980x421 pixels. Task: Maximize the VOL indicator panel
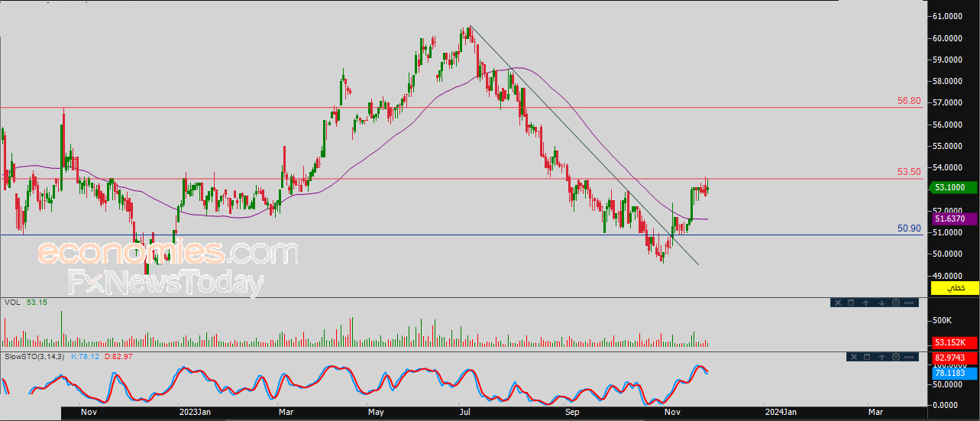[851, 303]
